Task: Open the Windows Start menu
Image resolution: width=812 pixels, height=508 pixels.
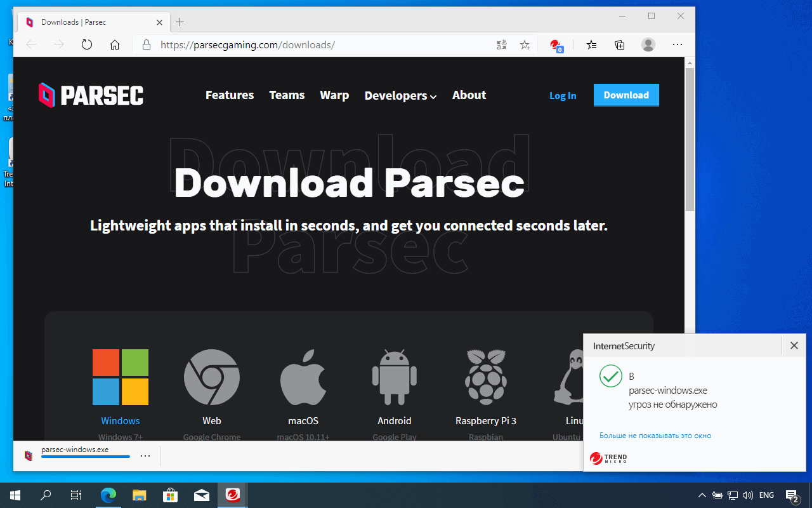Action: tap(15, 495)
